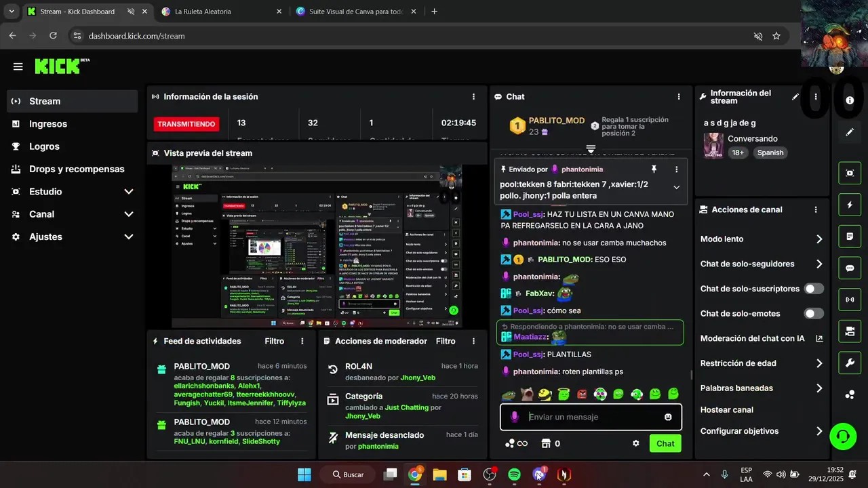Viewport: 868px width, 488px height.
Task: Open Chat de solo-seguidores settings arrow
Action: [x=819, y=264]
